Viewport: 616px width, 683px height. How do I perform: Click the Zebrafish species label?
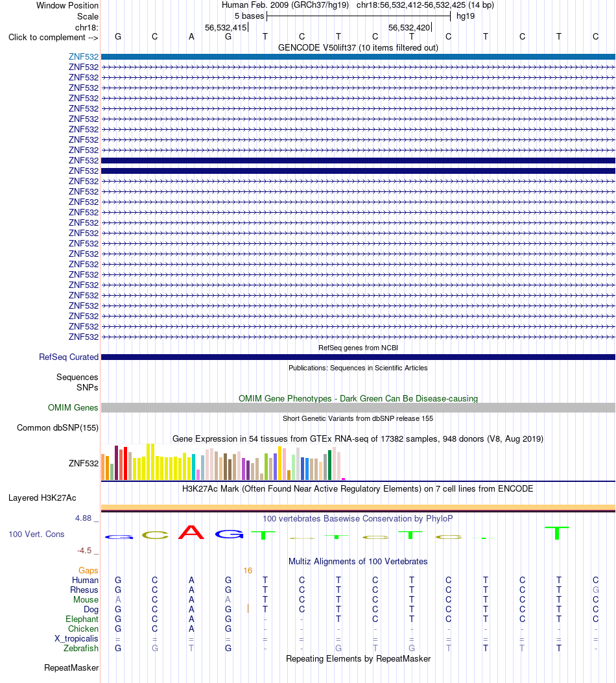tap(81, 649)
